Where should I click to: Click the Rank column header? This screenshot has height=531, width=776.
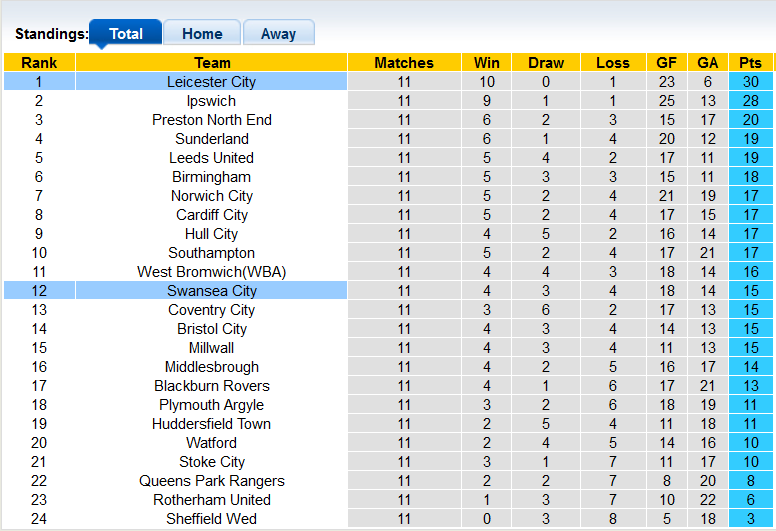[x=39, y=63]
